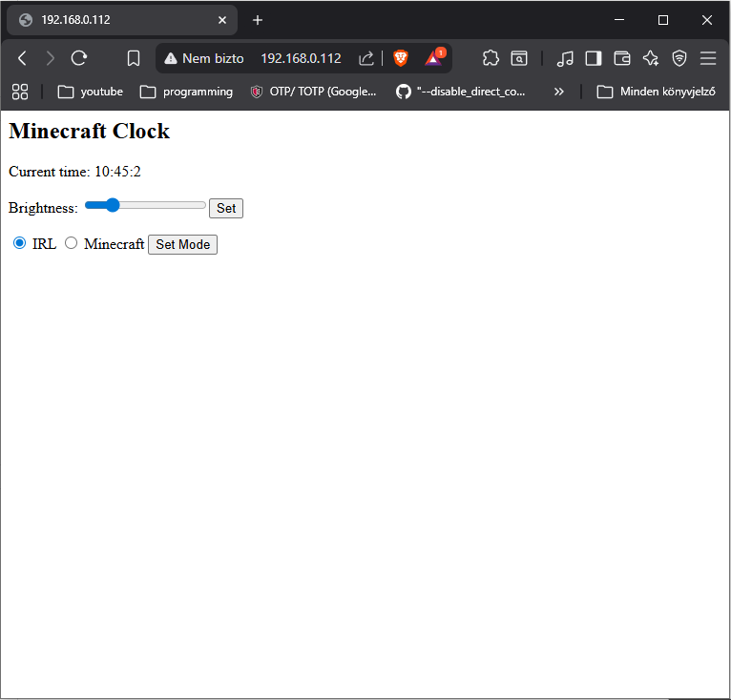Screen dimensions: 731x700
Task: Open a new tab
Action: (258, 20)
